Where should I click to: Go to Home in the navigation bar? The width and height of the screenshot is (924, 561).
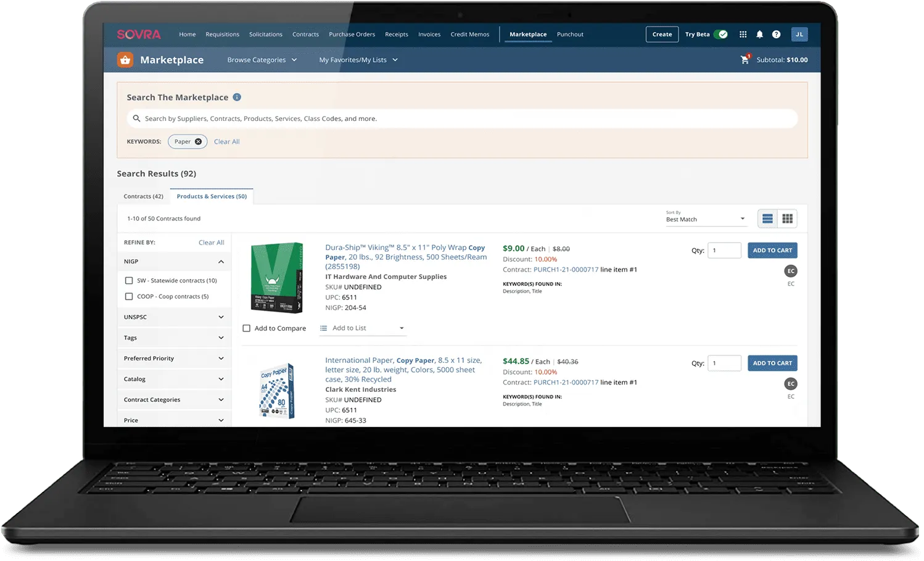(x=188, y=35)
